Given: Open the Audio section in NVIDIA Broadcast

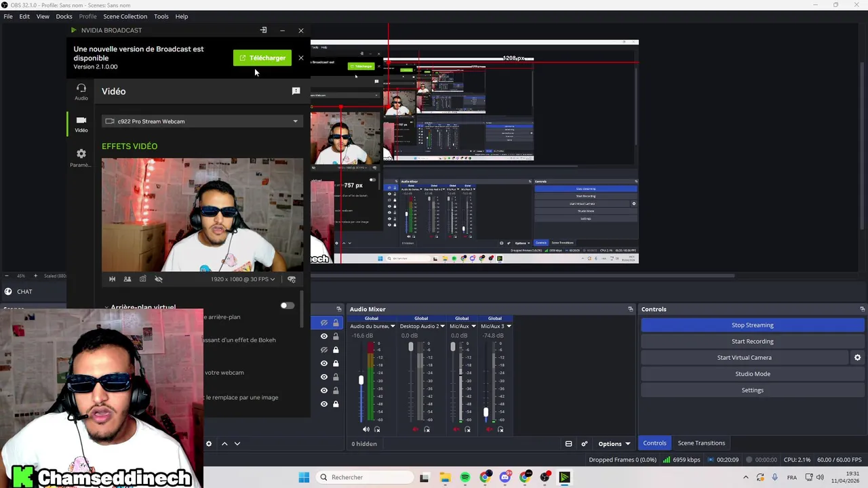Looking at the screenshot, I should click(81, 91).
